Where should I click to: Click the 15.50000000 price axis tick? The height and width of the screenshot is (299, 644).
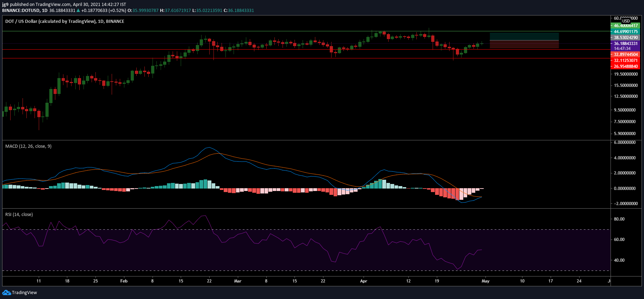click(x=626, y=85)
